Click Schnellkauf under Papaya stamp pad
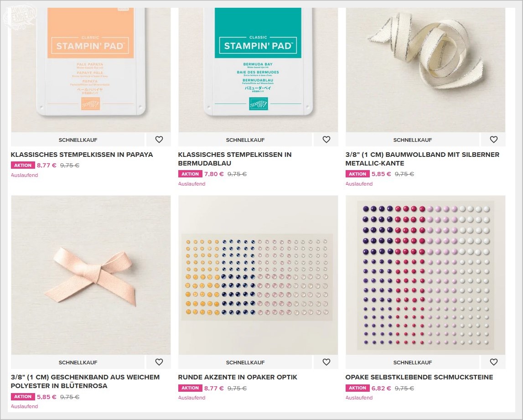The image size is (523, 420). click(x=78, y=140)
